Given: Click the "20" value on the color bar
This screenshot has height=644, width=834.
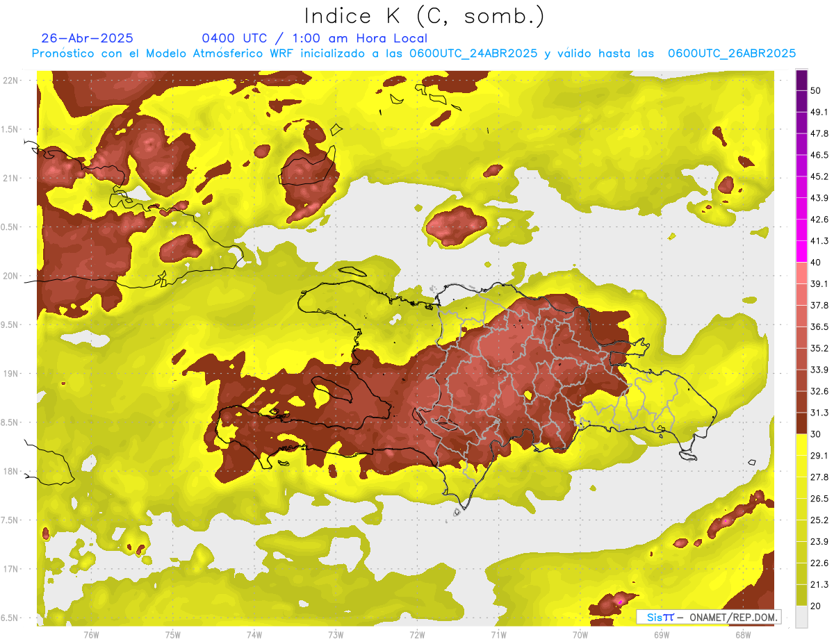Looking at the screenshot, I should click(x=815, y=606).
